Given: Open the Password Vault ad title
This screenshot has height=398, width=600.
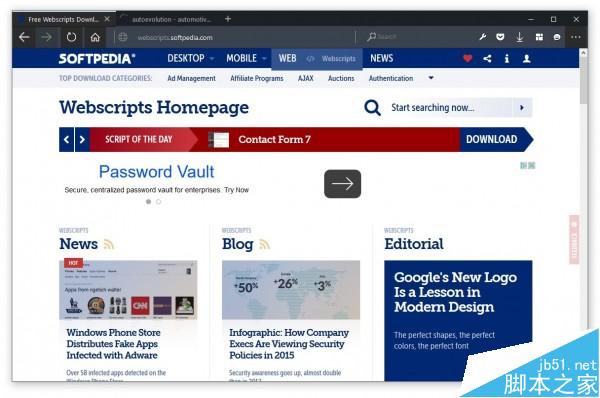Looking at the screenshot, I should (157, 171).
